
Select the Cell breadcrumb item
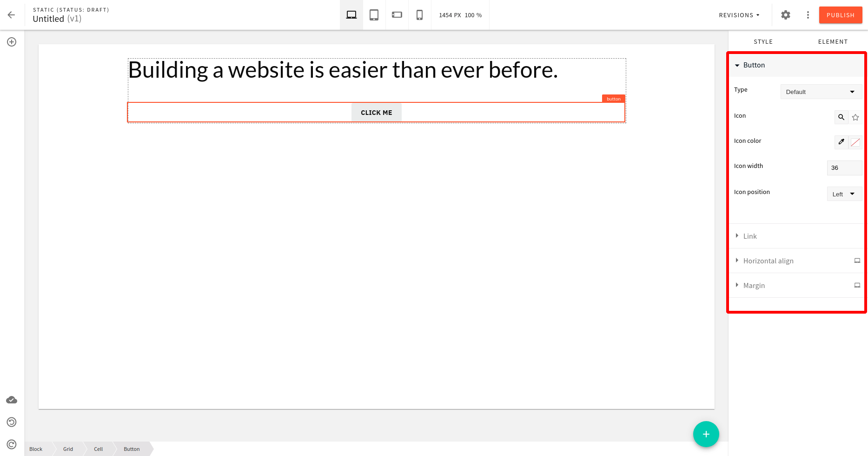(x=98, y=449)
